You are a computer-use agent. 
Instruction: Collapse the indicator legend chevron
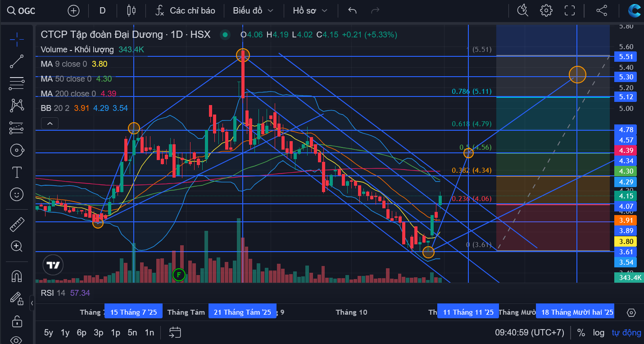[50, 123]
